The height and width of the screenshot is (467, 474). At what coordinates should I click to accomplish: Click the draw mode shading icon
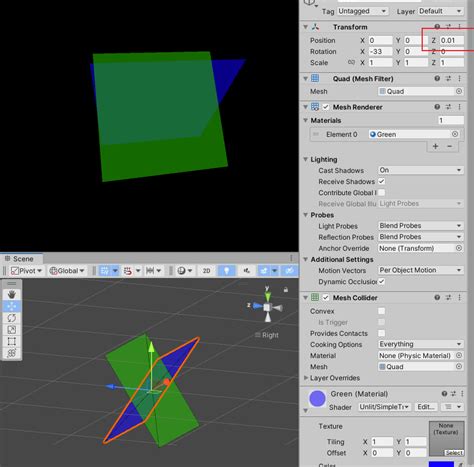click(181, 271)
